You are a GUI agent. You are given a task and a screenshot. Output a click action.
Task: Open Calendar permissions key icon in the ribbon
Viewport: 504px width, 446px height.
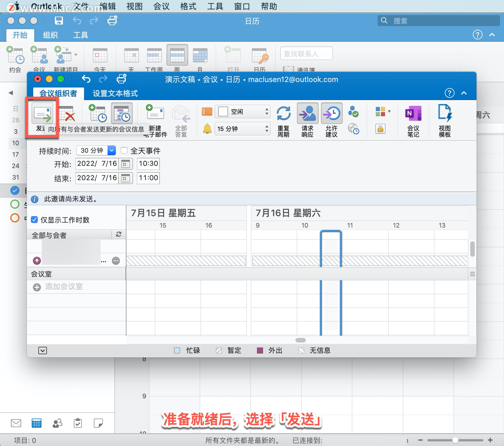click(x=260, y=56)
